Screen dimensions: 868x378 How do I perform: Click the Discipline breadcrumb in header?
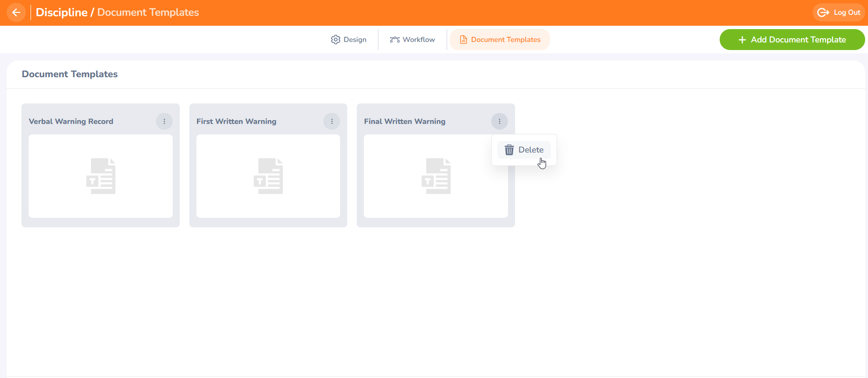tap(62, 12)
